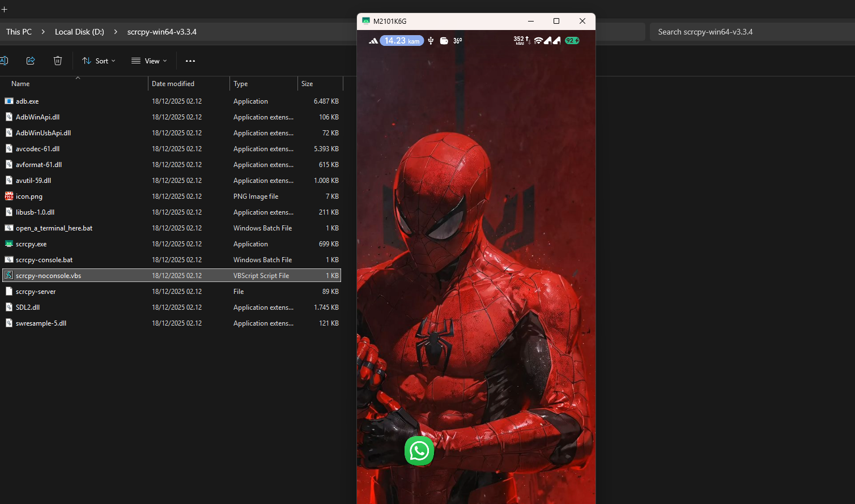Image resolution: width=855 pixels, height=504 pixels.
Task: Go to This PC in breadcrumb
Action: pyautogui.click(x=19, y=32)
